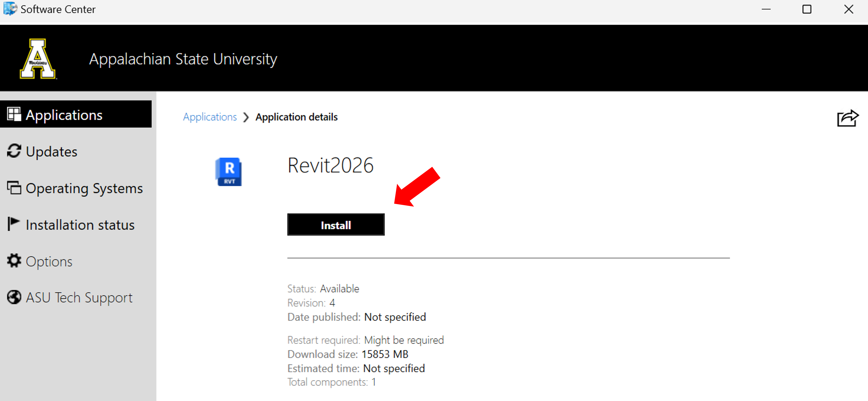Open the Options sidebar section
868x401 pixels.
[x=40, y=261]
